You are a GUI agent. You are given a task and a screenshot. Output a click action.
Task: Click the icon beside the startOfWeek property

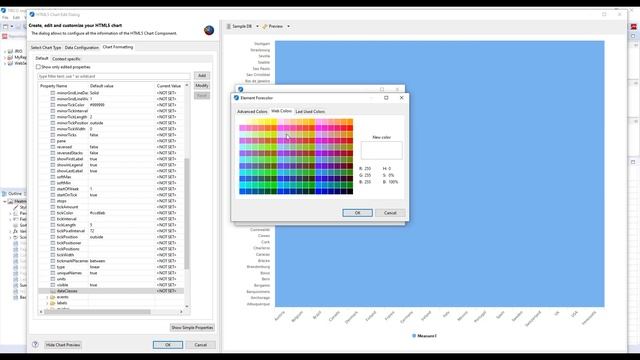point(53,189)
